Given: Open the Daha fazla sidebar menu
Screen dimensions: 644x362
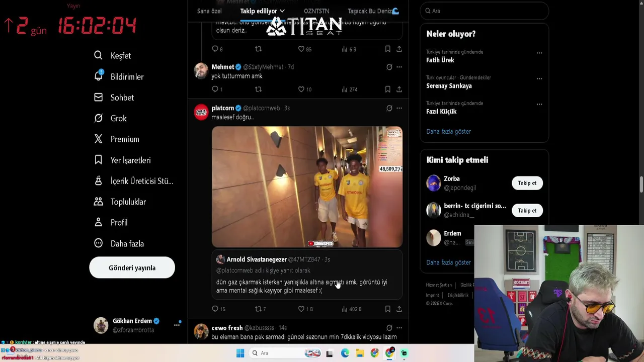Looking at the screenshot, I should (x=119, y=243).
